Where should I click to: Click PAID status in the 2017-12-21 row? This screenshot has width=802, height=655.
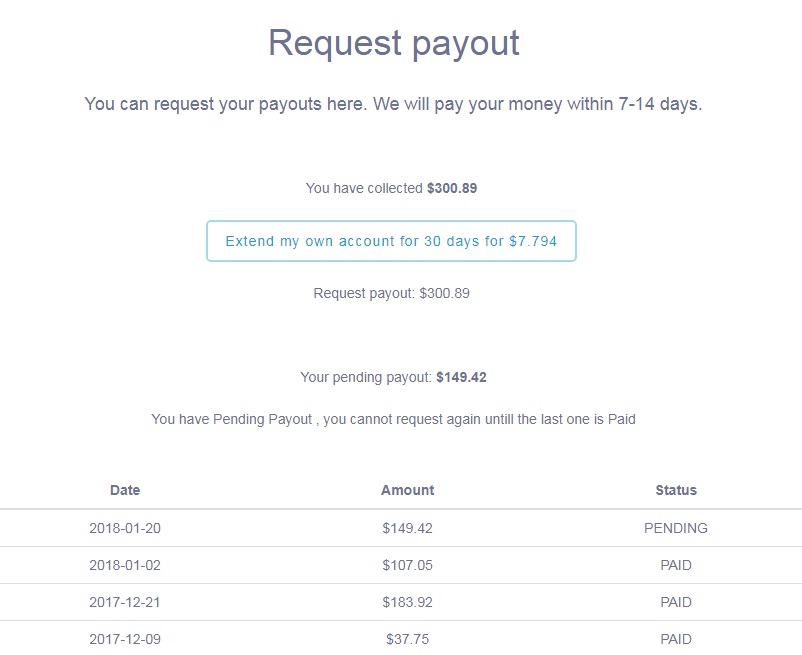pyautogui.click(x=676, y=602)
